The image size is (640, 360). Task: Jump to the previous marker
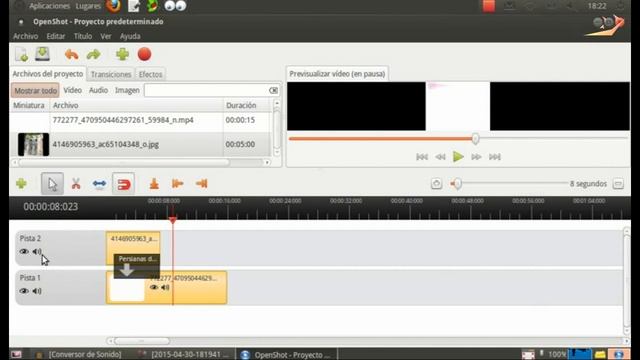pyautogui.click(x=178, y=184)
